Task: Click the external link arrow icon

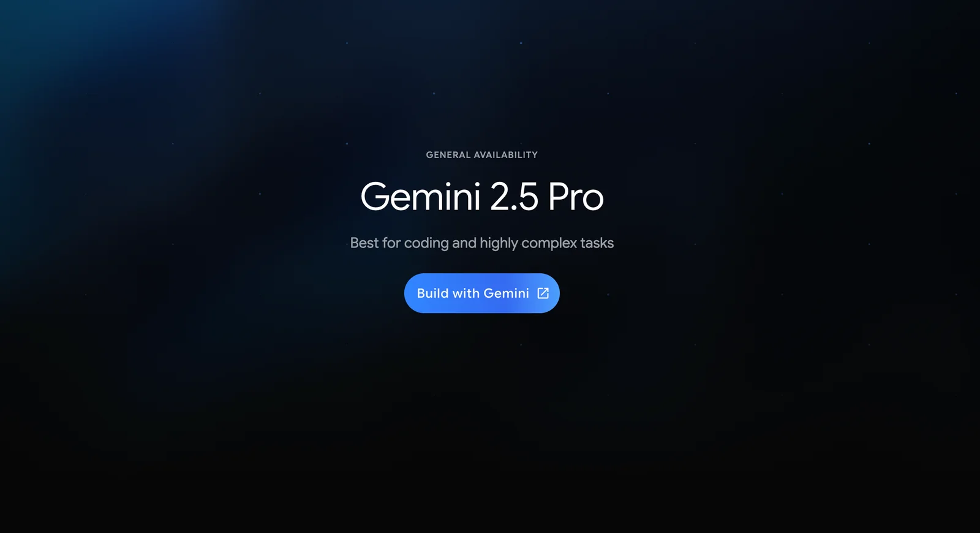Action: (x=543, y=293)
